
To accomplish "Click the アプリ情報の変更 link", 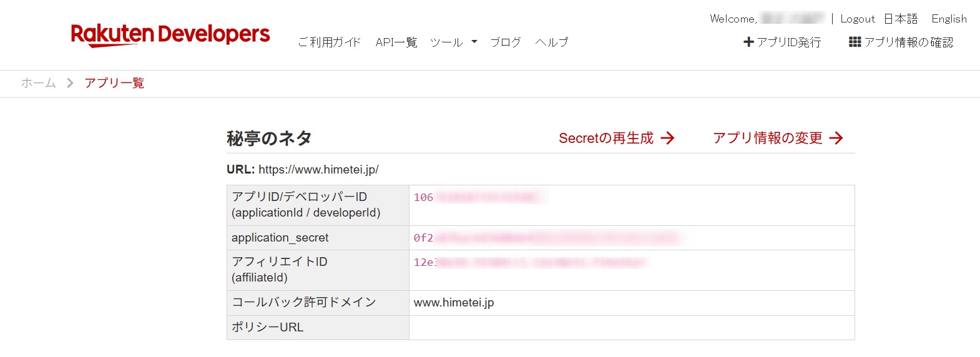I will [768, 138].
